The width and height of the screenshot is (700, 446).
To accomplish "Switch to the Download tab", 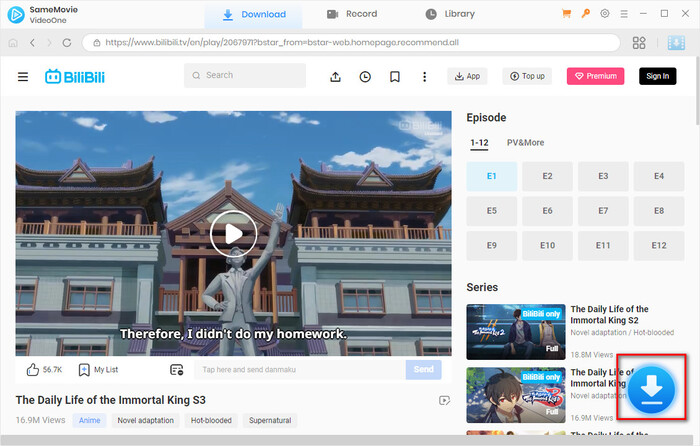I will click(254, 14).
